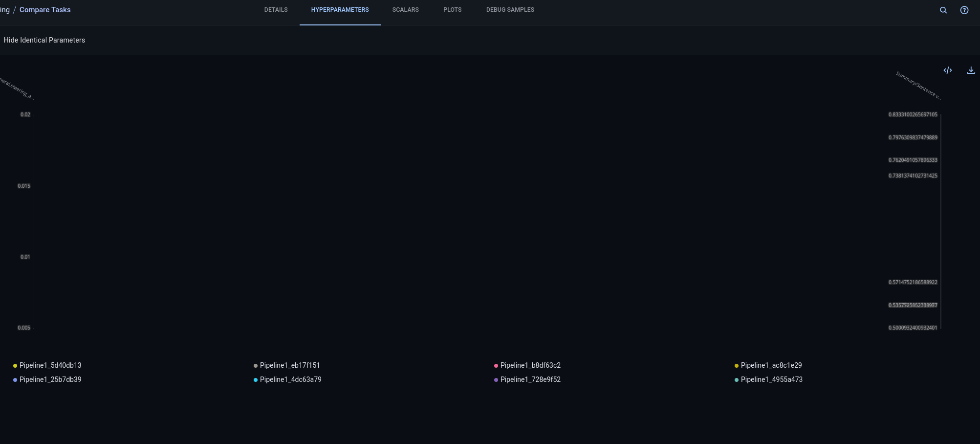Viewport: 980px width, 444px height.
Task: Open the help question mark icon
Action: 964,10
